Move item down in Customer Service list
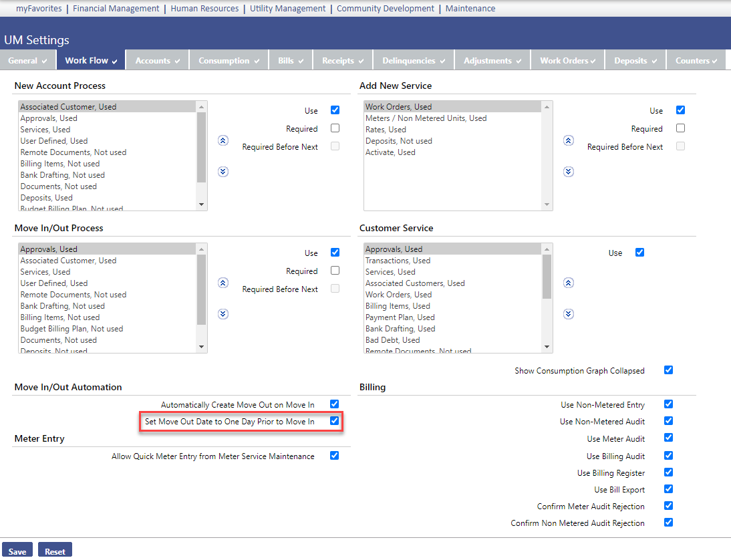The height and width of the screenshot is (560, 731). [x=569, y=314]
